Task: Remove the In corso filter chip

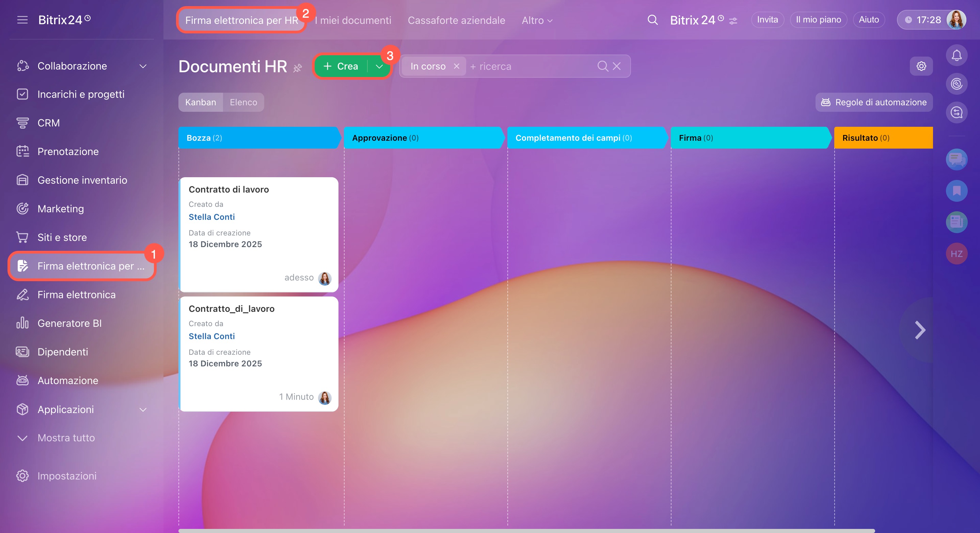Action: coord(457,66)
